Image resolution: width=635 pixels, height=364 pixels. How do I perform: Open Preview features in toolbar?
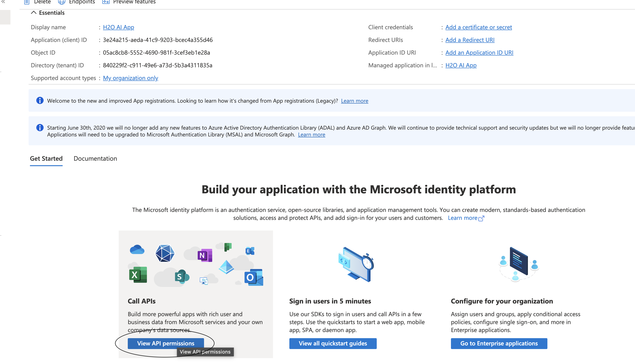134,2
